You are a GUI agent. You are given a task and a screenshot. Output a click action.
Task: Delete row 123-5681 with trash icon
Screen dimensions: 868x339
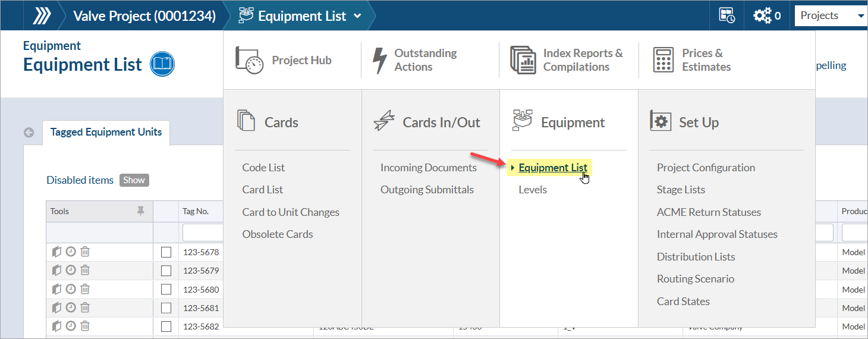(x=85, y=307)
